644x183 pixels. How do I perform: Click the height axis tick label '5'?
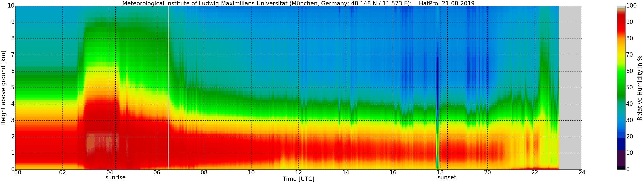[13, 87]
